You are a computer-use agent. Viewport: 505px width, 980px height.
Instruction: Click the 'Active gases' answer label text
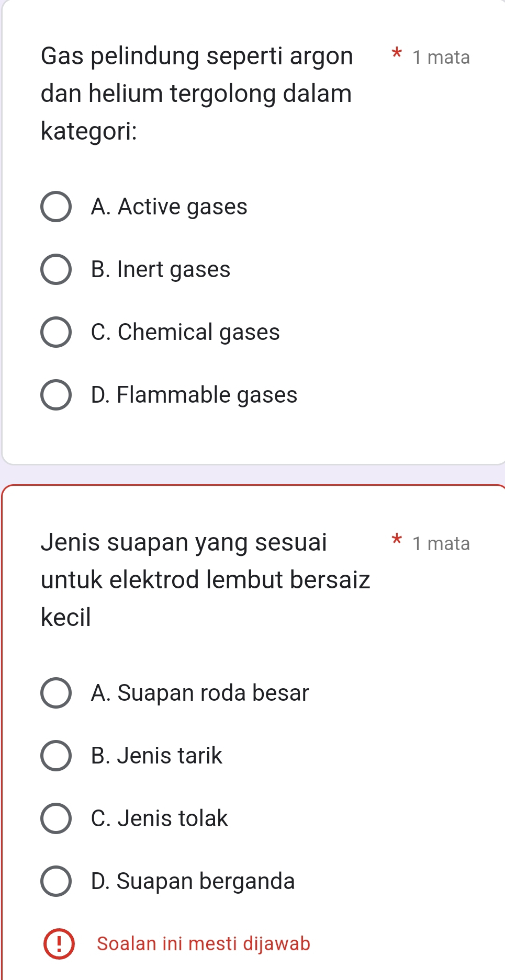click(169, 207)
